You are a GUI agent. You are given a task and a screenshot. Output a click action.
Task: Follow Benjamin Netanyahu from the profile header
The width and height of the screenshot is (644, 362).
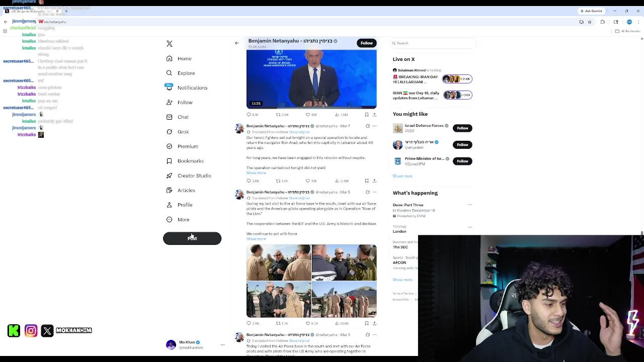pyautogui.click(x=367, y=43)
